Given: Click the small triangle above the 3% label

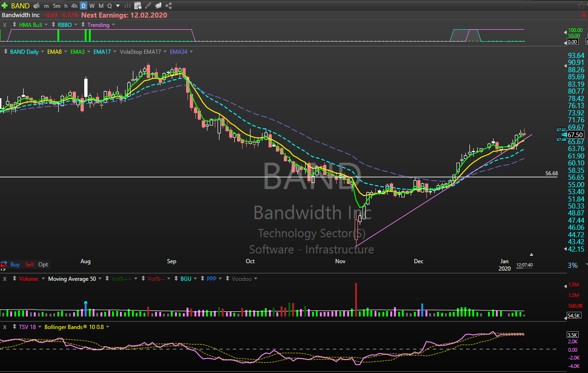Looking at the screenshot, I should click(x=532, y=254).
